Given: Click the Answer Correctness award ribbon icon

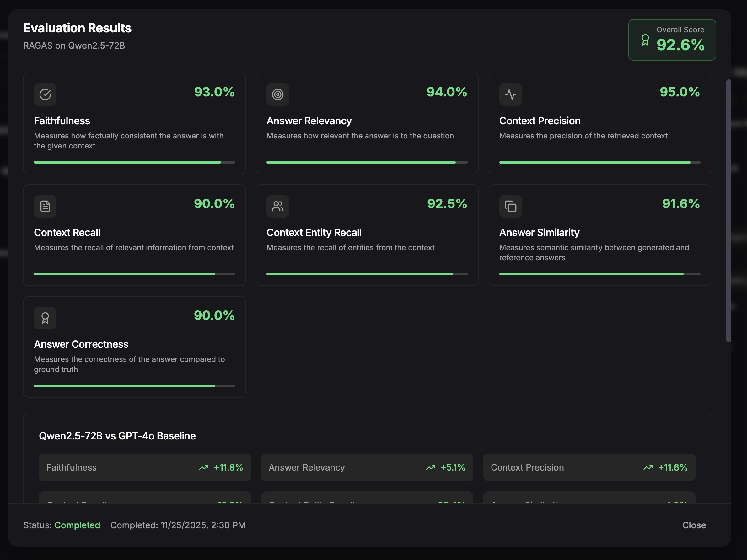Looking at the screenshot, I should (45, 318).
